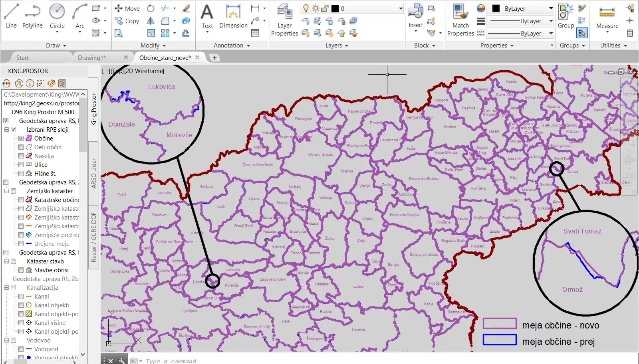Check the Ulice layer checkbox
639x364 pixels.
tap(21, 165)
